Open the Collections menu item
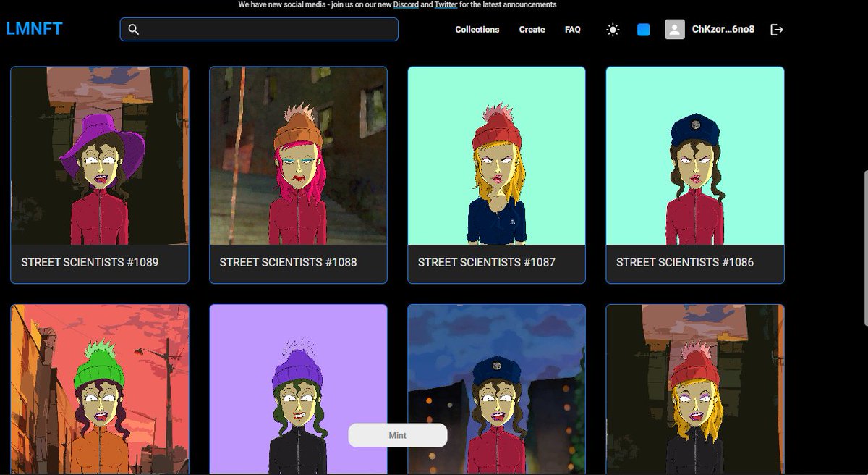 pyautogui.click(x=477, y=30)
